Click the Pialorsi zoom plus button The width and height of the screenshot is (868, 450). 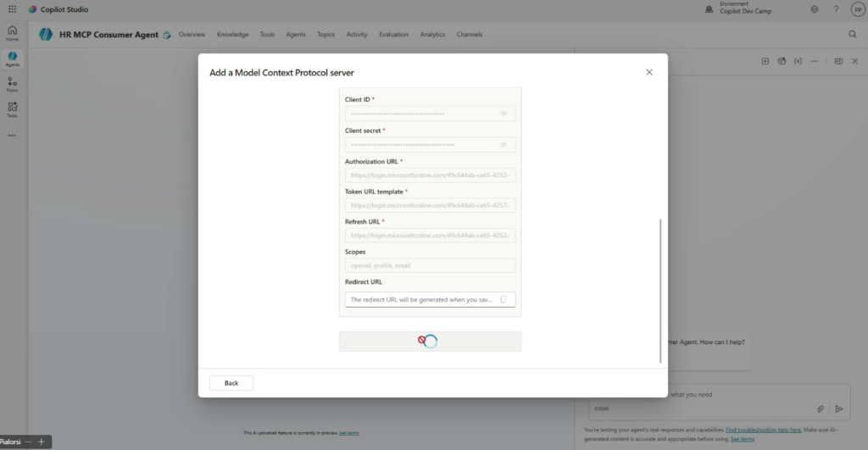[x=41, y=442]
